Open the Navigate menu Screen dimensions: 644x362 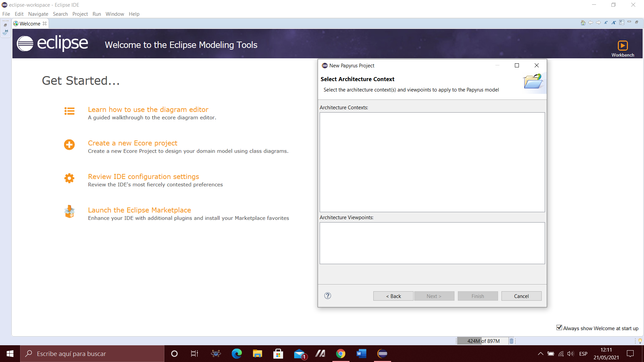coord(38,14)
